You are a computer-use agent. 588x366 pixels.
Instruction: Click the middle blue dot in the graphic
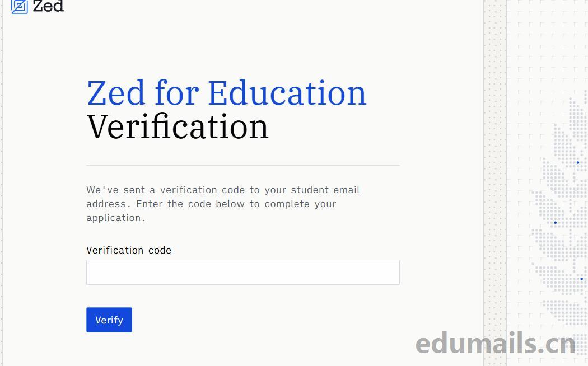(x=556, y=223)
